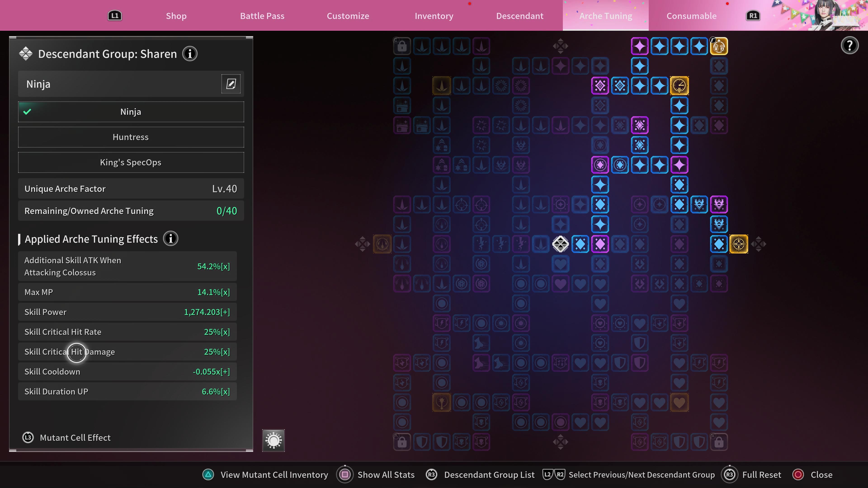
Task: Click the Descendant Group List label
Action: (489, 474)
